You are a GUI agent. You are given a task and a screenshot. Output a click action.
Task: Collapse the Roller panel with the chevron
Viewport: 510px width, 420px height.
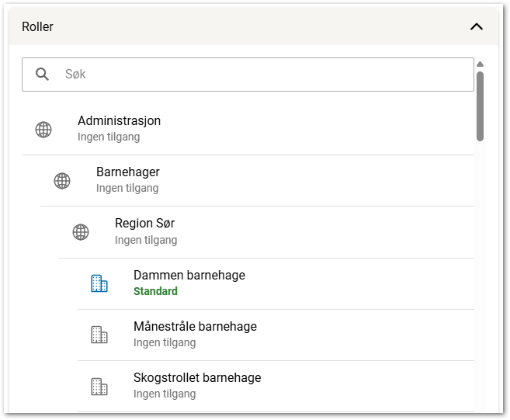[477, 26]
